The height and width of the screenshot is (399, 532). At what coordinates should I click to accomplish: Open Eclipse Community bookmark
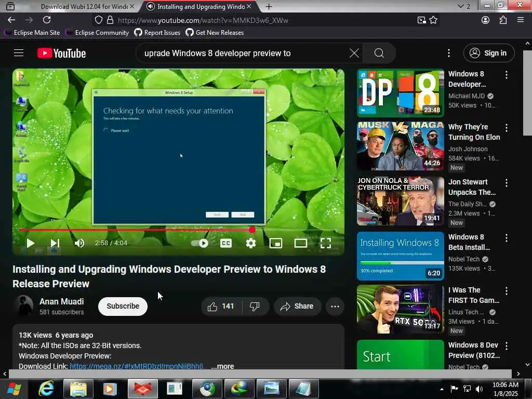coord(97,33)
